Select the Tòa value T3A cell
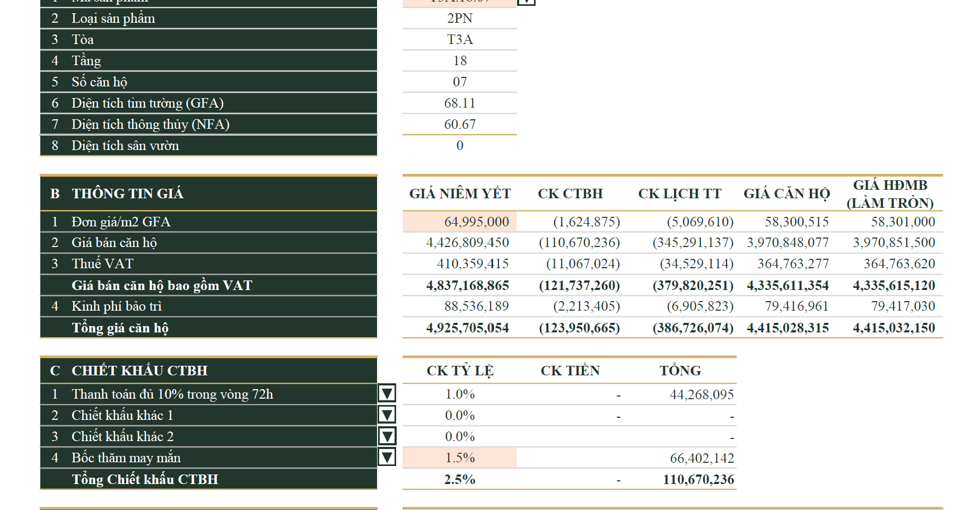Image resolution: width=980 pixels, height=510 pixels. pos(459,39)
